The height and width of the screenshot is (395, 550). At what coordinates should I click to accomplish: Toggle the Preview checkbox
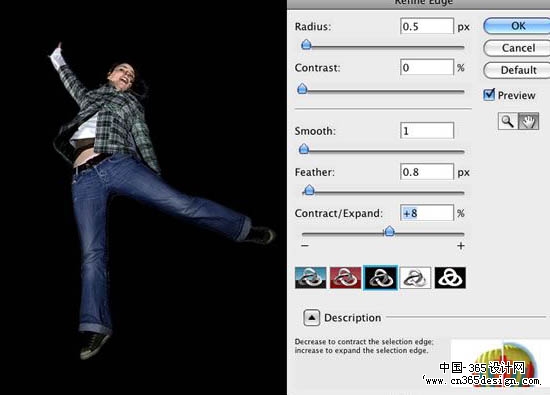pyautogui.click(x=489, y=95)
